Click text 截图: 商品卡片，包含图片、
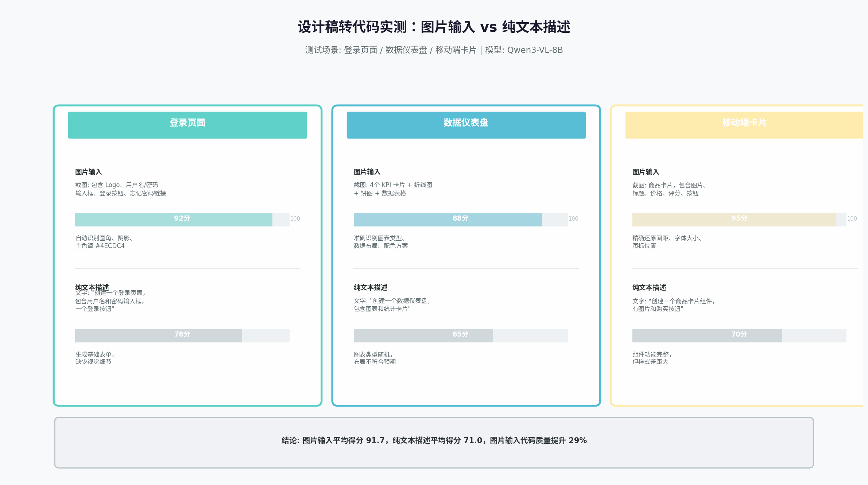The width and height of the screenshot is (868, 485). (x=670, y=185)
